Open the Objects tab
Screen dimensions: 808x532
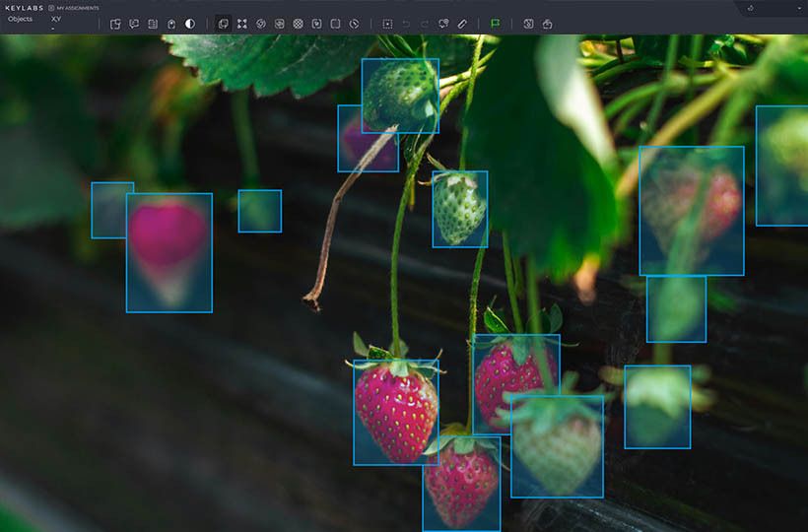click(20, 19)
